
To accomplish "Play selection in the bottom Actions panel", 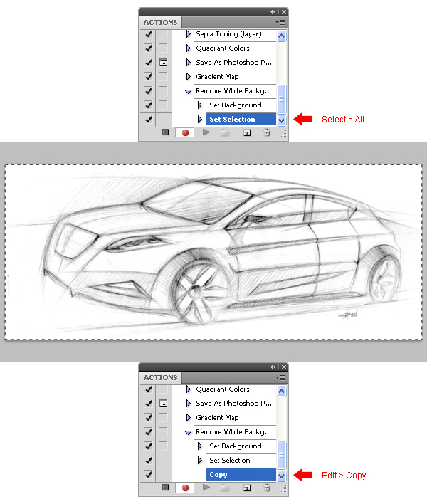I will (206, 488).
